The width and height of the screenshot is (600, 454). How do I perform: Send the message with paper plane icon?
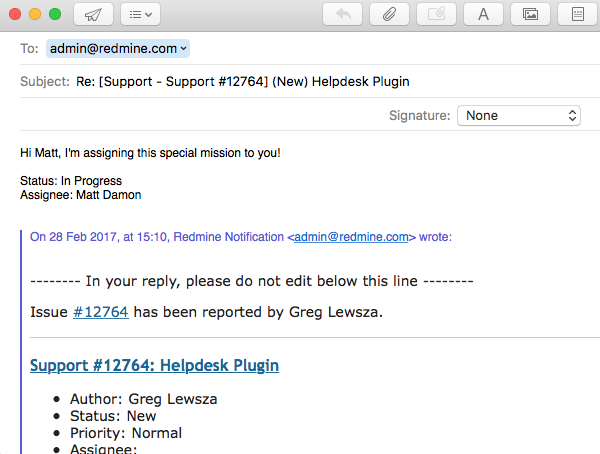click(93, 14)
